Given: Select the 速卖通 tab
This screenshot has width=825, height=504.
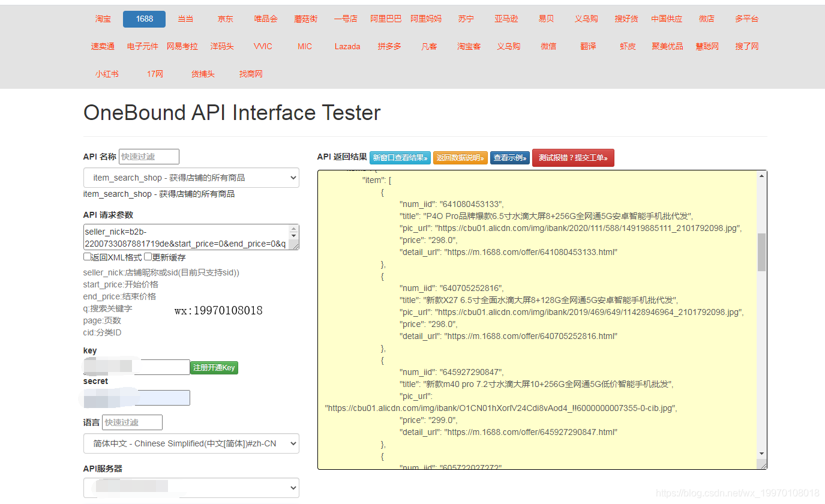Looking at the screenshot, I should click(x=103, y=47).
